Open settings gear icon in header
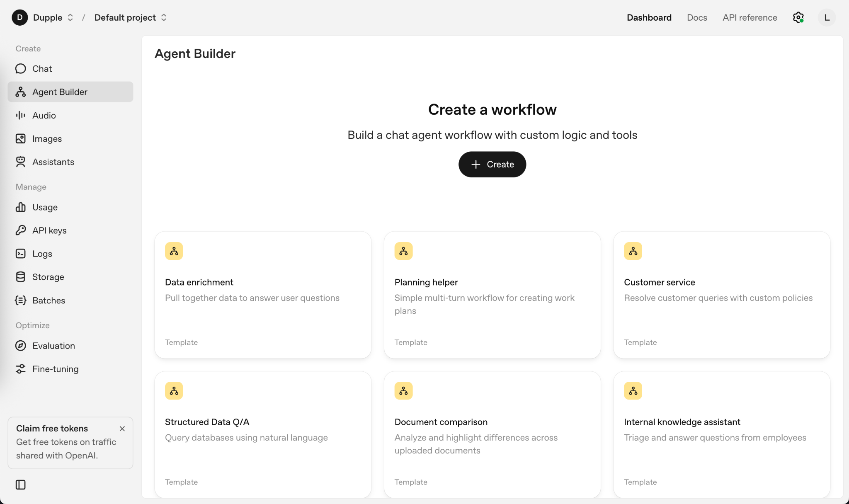The width and height of the screenshot is (849, 504). pos(798,17)
